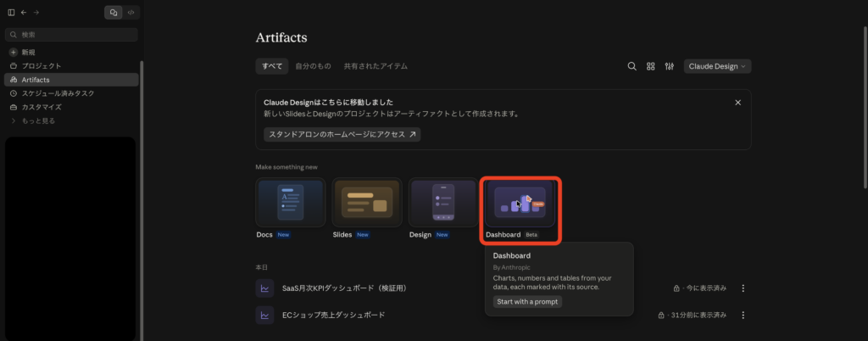The width and height of the screenshot is (868, 341).
Task: Click the clock icon for スケジュール済みタスク
Action: pos(14,93)
